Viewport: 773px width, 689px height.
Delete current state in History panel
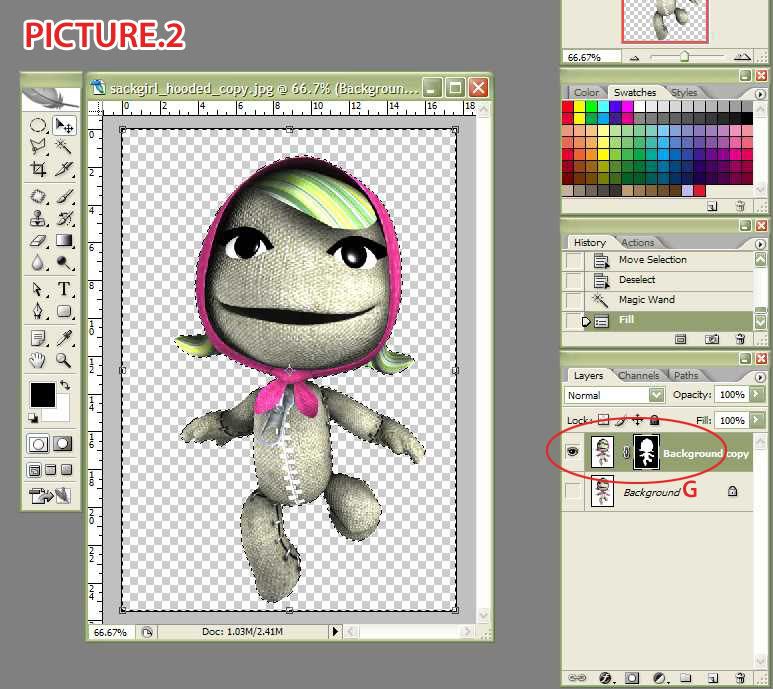[x=740, y=339]
